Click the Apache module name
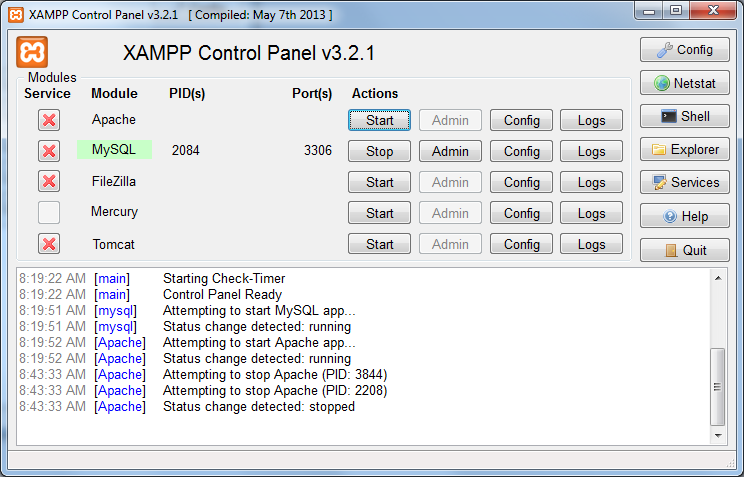 coord(114,119)
